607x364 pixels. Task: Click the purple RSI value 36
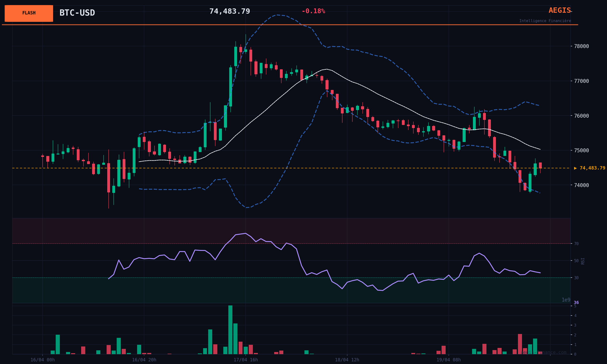[x=576, y=303]
